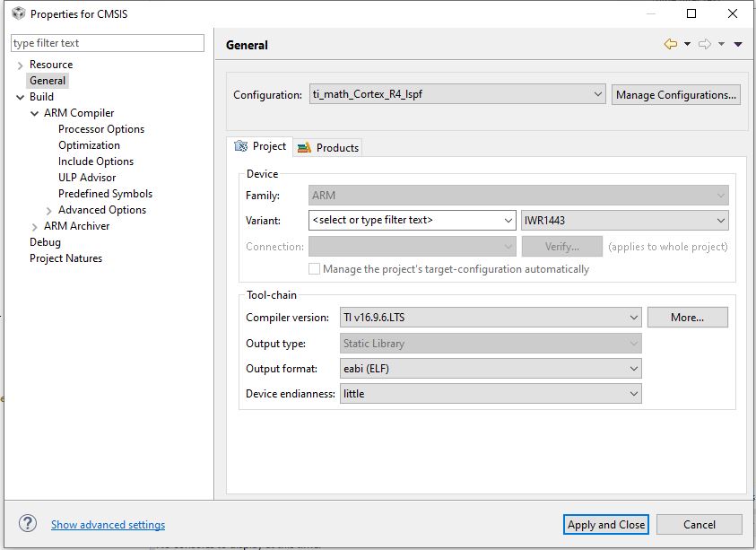Select the Project tab

(x=260, y=146)
